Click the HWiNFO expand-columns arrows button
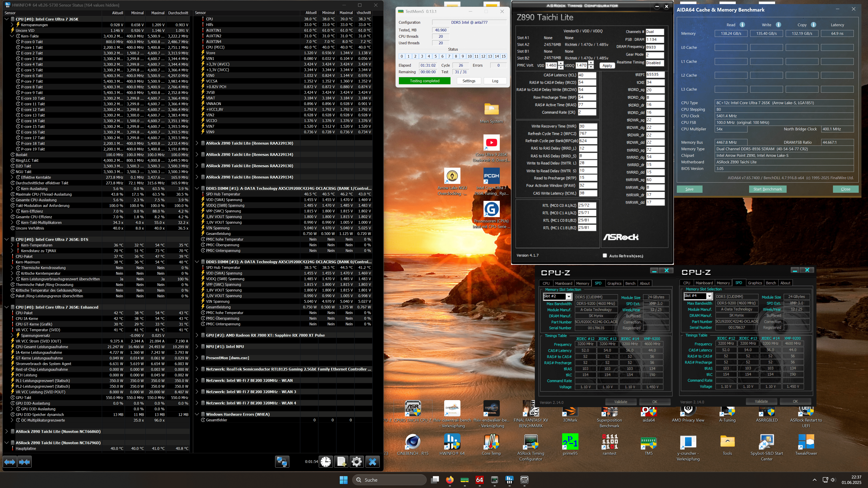Viewport: 868px width, 488px height. coord(10,462)
